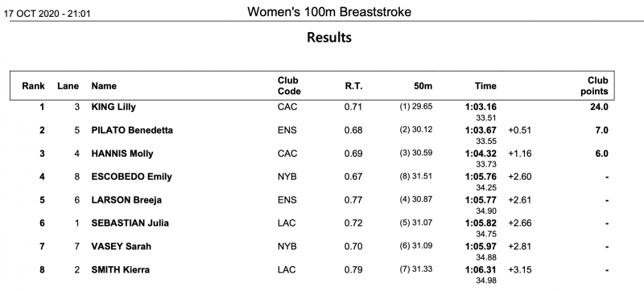Click swimmer name KING Lilly
This screenshot has width=644, height=291.
(x=114, y=108)
